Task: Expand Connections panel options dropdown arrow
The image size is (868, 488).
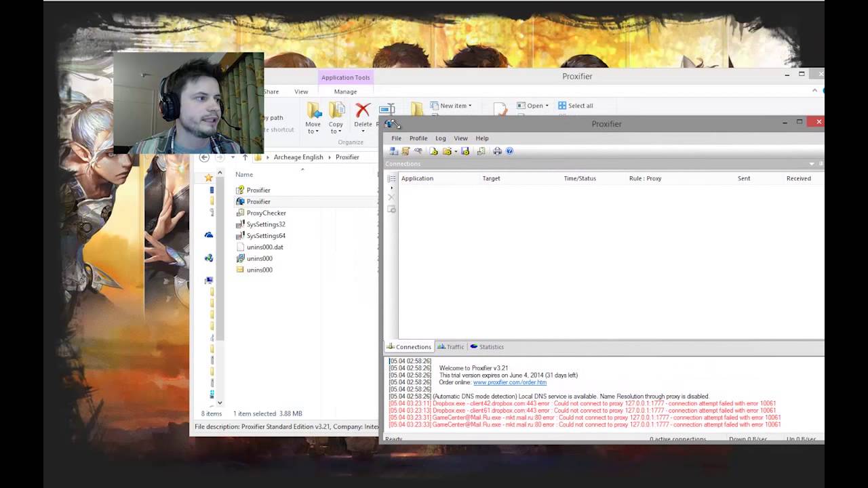Action: [812, 164]
